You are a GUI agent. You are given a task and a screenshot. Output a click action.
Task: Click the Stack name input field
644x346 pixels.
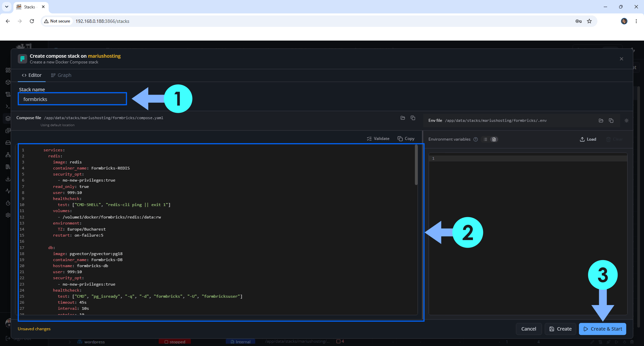(x=72, y=99)
